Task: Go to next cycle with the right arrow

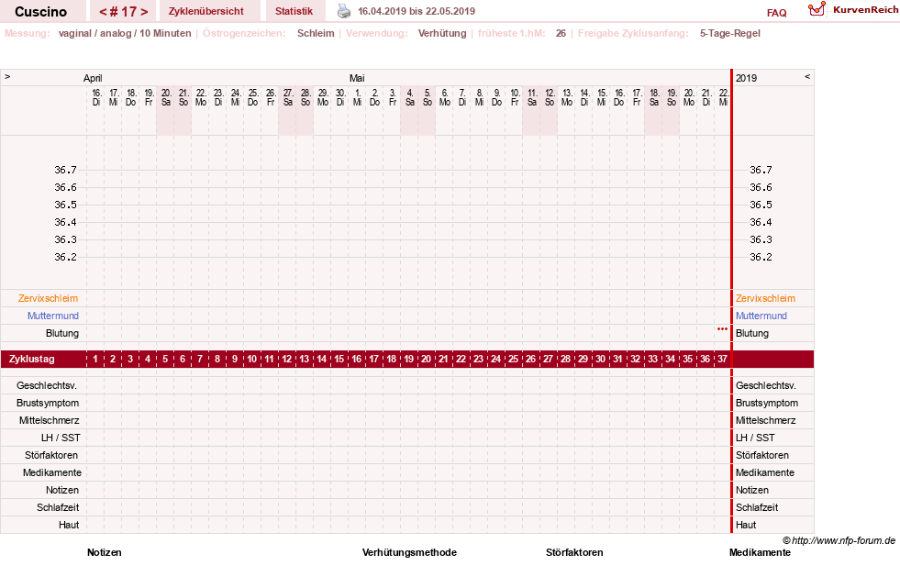Action: [x=145, y=12]
